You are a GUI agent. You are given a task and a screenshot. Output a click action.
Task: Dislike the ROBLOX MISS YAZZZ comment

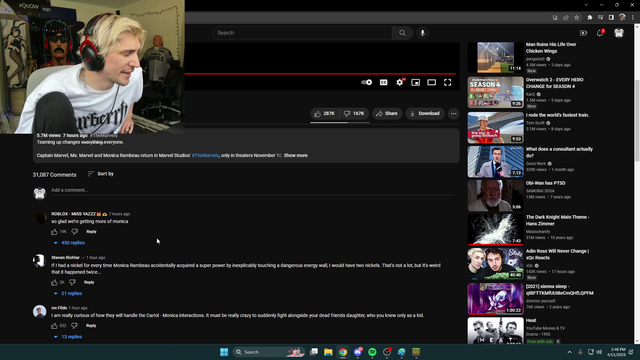click(75, 232)
